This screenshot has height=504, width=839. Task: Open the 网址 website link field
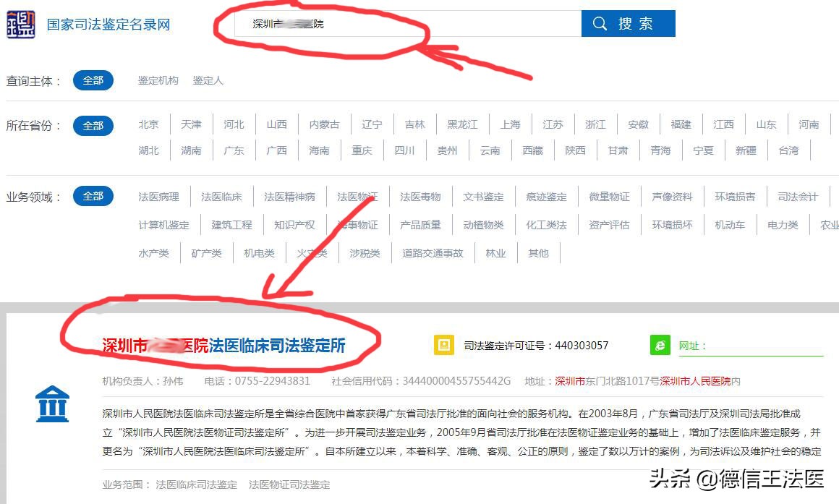(751, 346)
